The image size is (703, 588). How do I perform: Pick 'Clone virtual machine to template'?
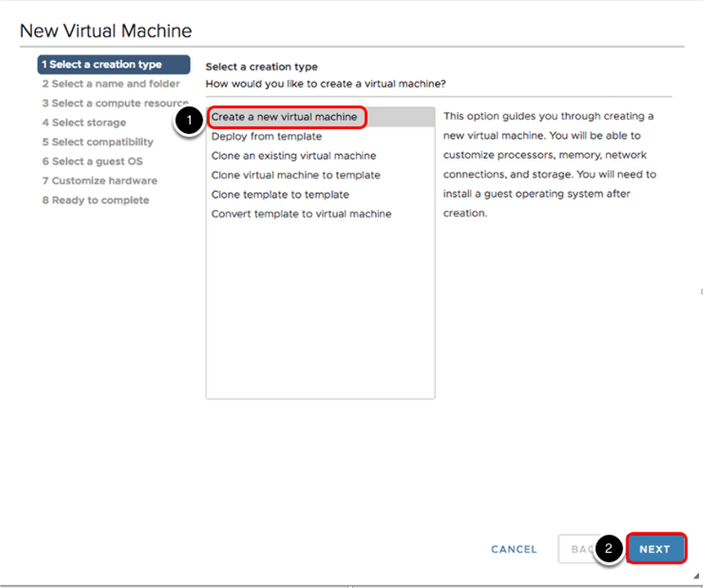tap(296, 175)
